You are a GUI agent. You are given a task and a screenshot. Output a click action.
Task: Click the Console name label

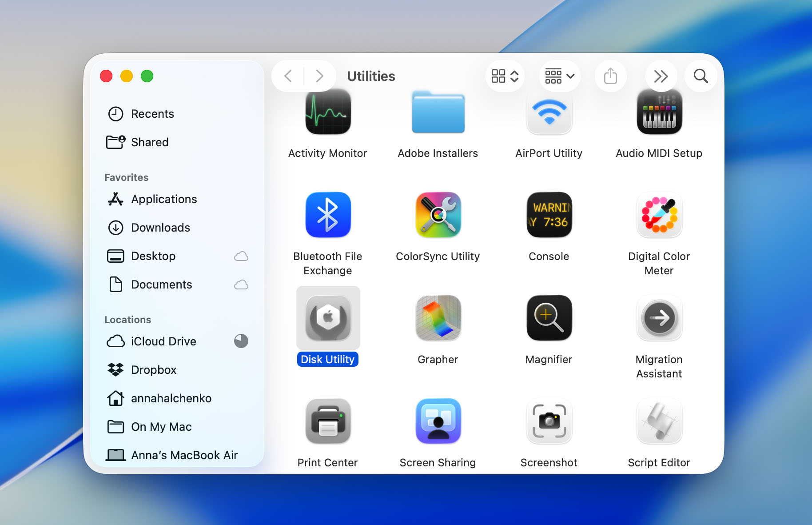pos(549,256)
